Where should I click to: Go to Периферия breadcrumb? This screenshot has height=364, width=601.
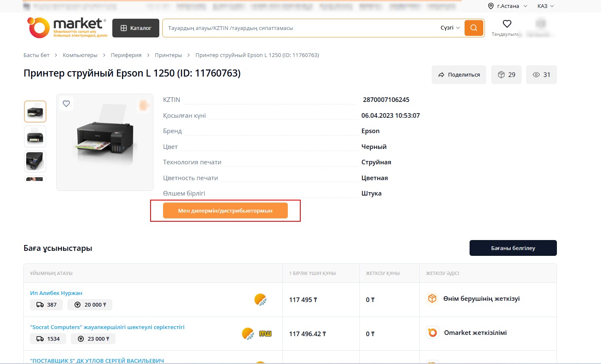pyautogui.click(x=126, y=55)
